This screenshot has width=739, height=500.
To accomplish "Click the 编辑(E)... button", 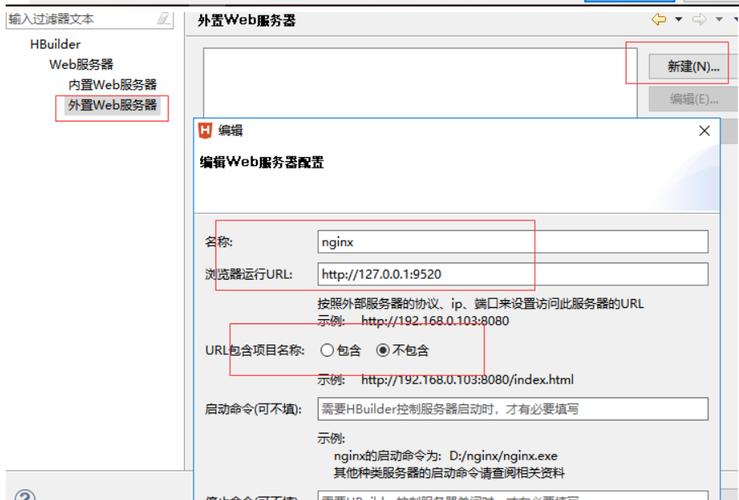I will [x=692, y=99].
